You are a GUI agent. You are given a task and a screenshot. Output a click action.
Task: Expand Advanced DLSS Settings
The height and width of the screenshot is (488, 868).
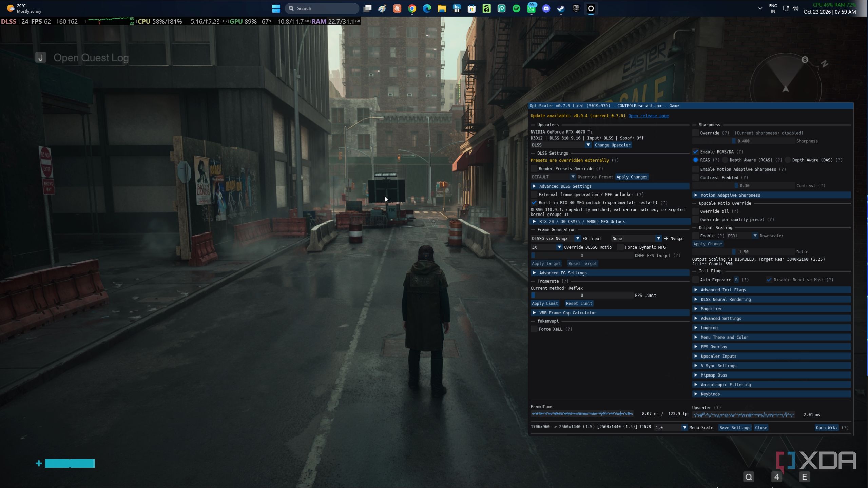[x=610, y=186]
